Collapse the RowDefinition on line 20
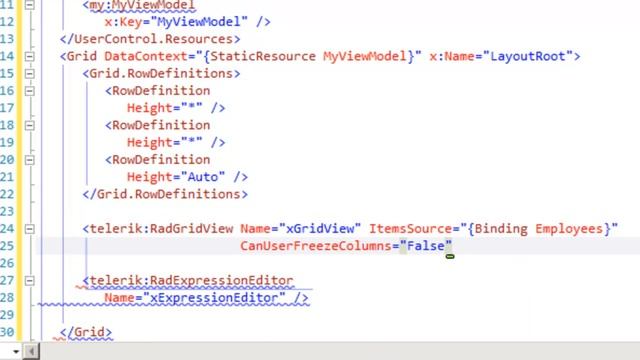Screen dimensions: 640x360 tap(30, 160)
